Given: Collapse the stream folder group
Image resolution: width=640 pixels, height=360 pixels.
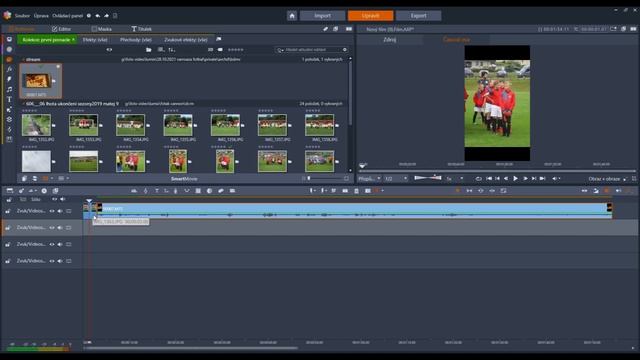Looking at the screenshot, I should coord(23,60).
